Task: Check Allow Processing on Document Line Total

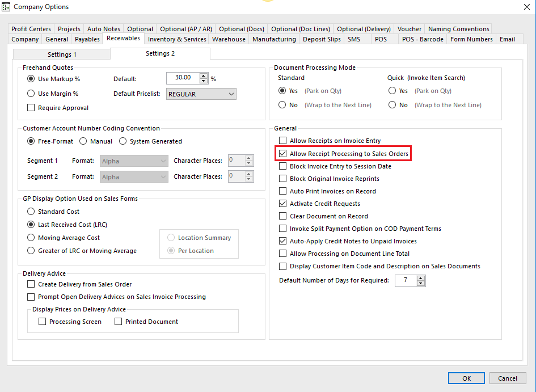Action: pyautogui.click(x=282, y=254)
